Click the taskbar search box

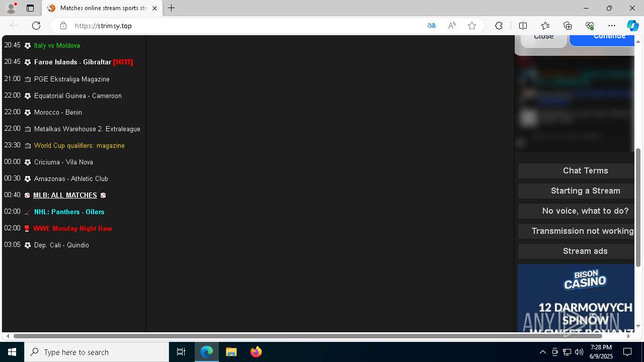point(97,352)
